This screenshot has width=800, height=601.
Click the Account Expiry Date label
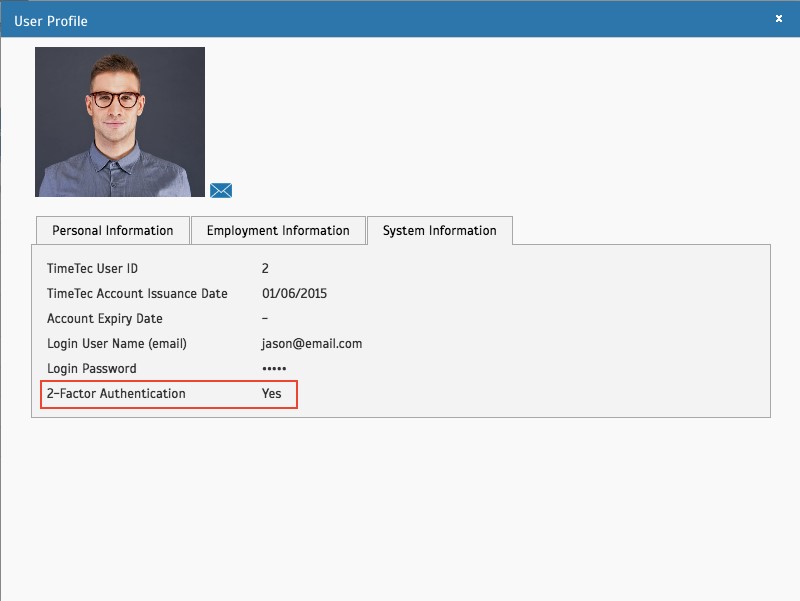click(x=105, y=318)
